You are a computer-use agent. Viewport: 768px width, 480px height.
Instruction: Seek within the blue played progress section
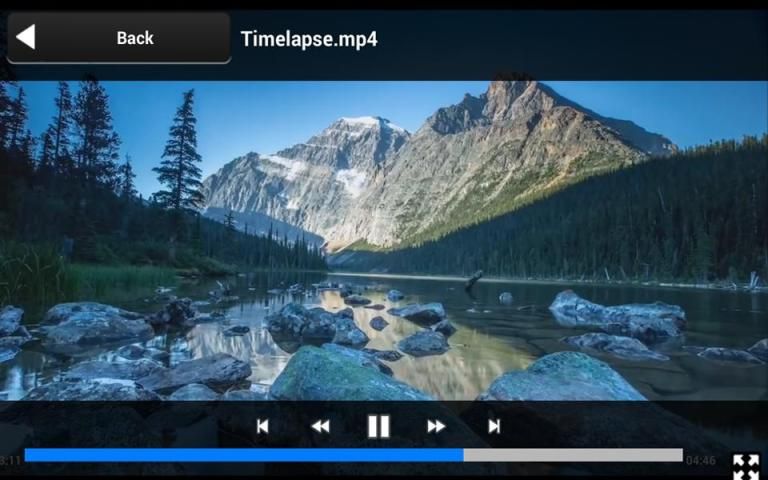click(240, 455)
